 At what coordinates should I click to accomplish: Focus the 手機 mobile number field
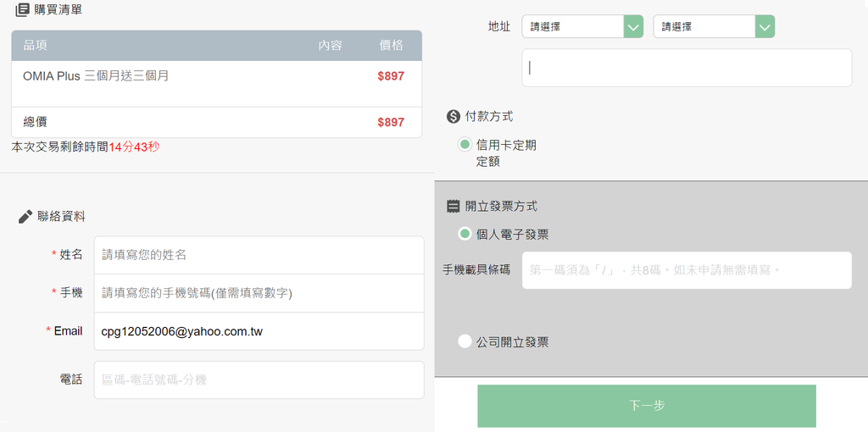[259, 293]
